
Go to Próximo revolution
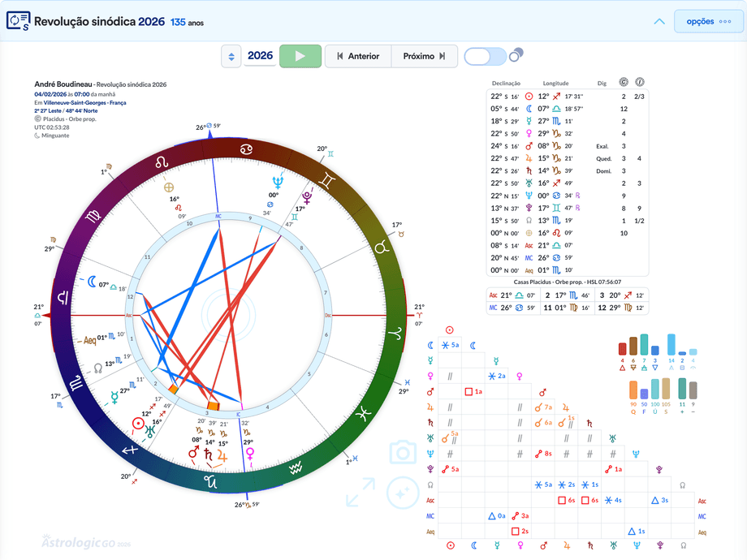[424, 56]
